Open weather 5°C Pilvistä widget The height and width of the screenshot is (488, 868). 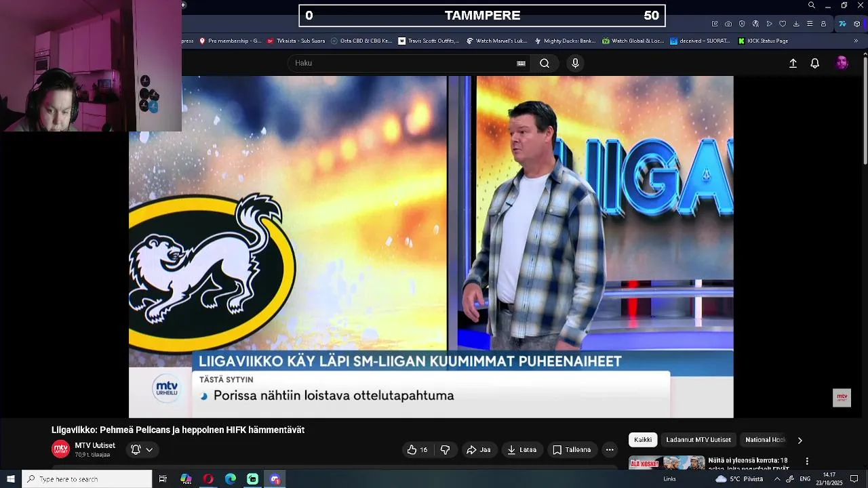739,479
